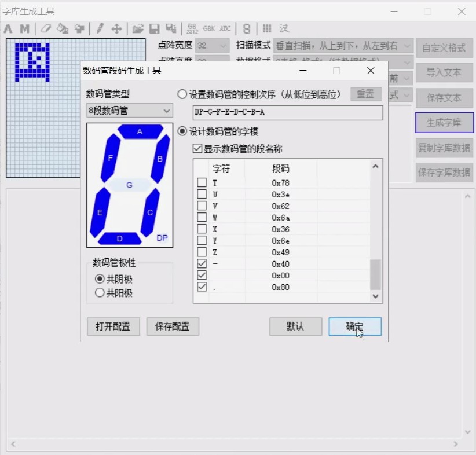The width and height of the screenshot is (476, 455).
Task: Click the 0x3e segment code cell
Action: 280,195
